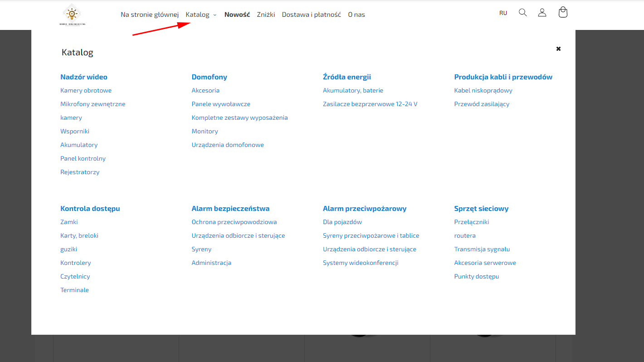Select Panele wywoławcze under Domofony
This screenshot has height=362, width=644.
click(x=221, y=104)
